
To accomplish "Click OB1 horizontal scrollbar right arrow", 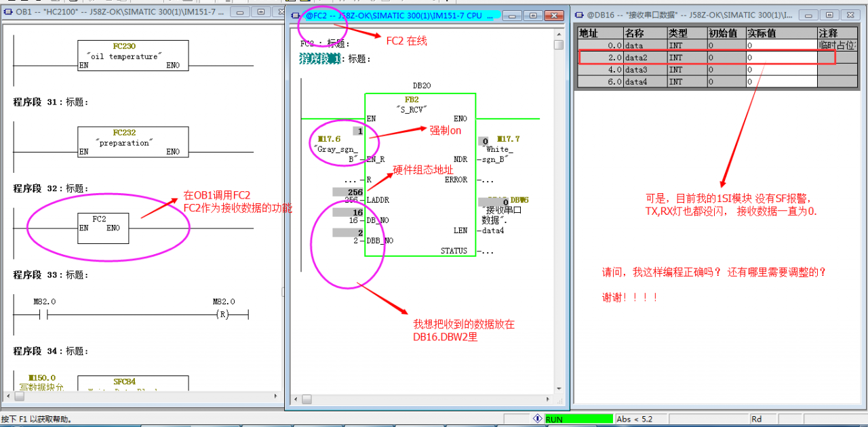I will pyautogui.click(x=276, y=395).
